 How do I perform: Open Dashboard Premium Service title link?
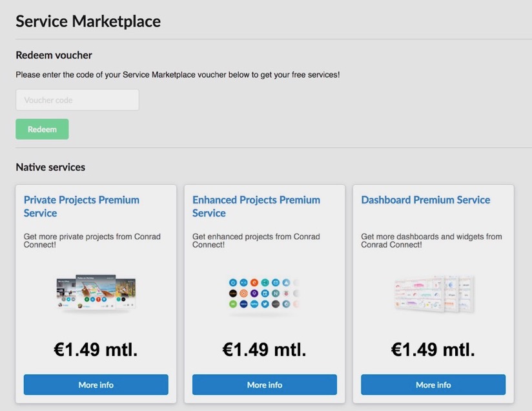[425, 200]
